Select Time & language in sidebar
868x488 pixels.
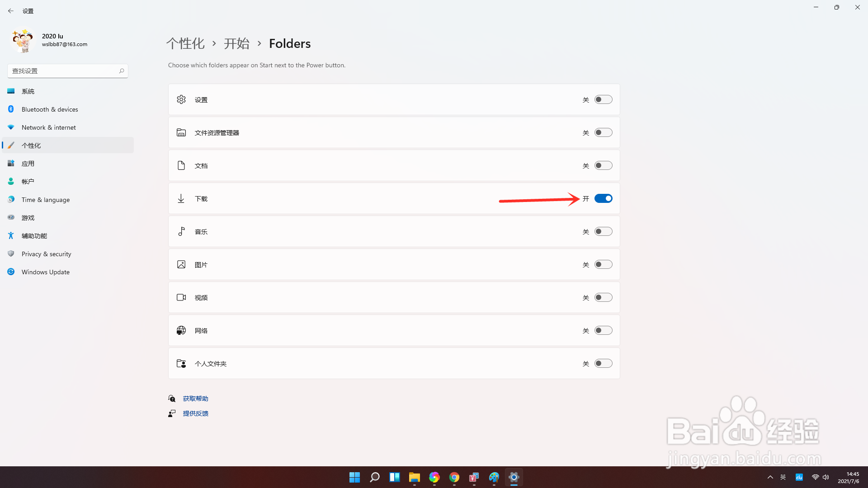tap(46, 199)
